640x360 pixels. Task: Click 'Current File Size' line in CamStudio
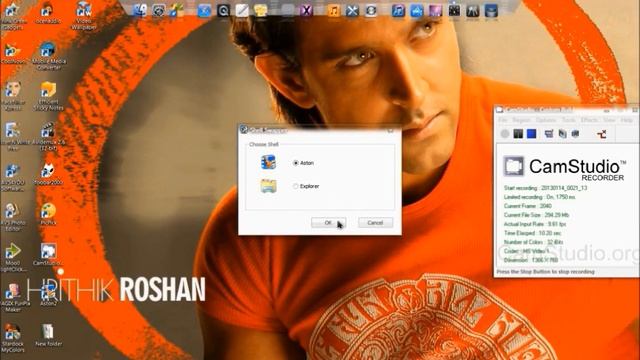tap(536, 215)
